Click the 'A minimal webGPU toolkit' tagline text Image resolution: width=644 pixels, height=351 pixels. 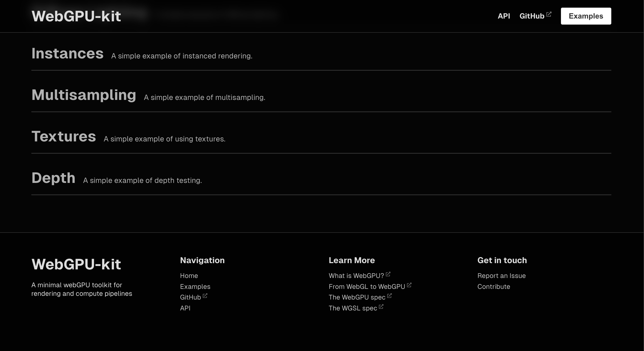point(82,289)
